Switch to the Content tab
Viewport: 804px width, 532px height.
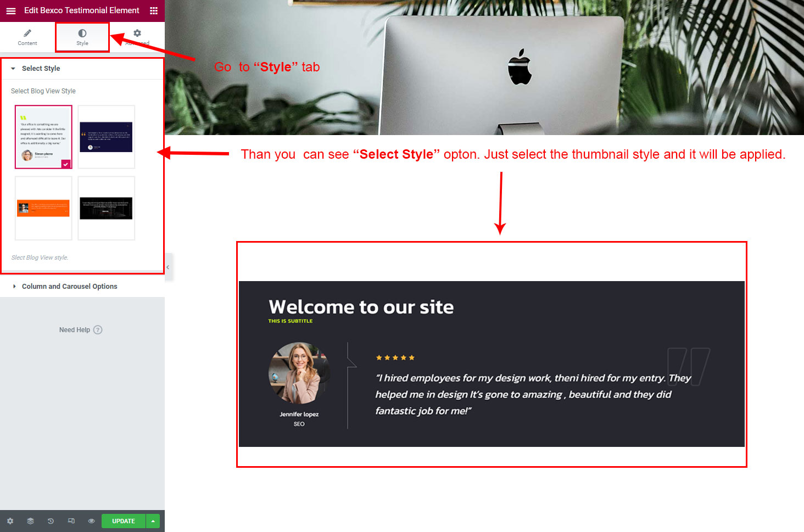27,37
